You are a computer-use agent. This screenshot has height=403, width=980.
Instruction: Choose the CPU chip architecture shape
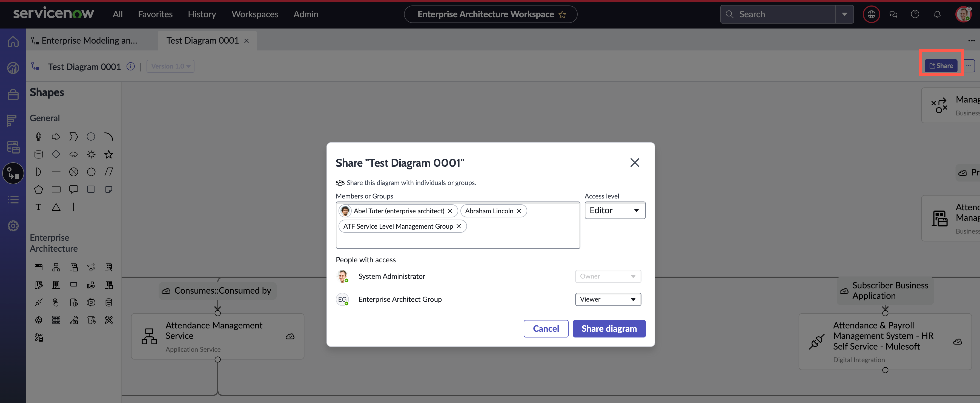pyautogui.click(x=91, y=302)
